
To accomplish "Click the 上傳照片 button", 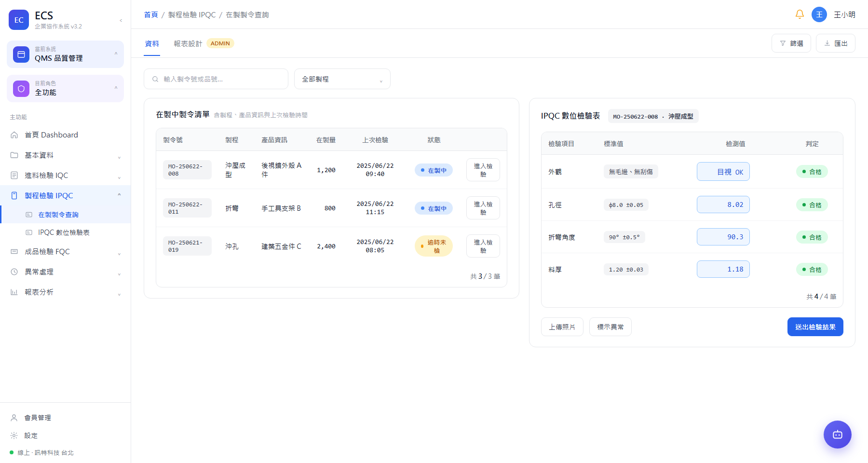I will click(562, 327).
